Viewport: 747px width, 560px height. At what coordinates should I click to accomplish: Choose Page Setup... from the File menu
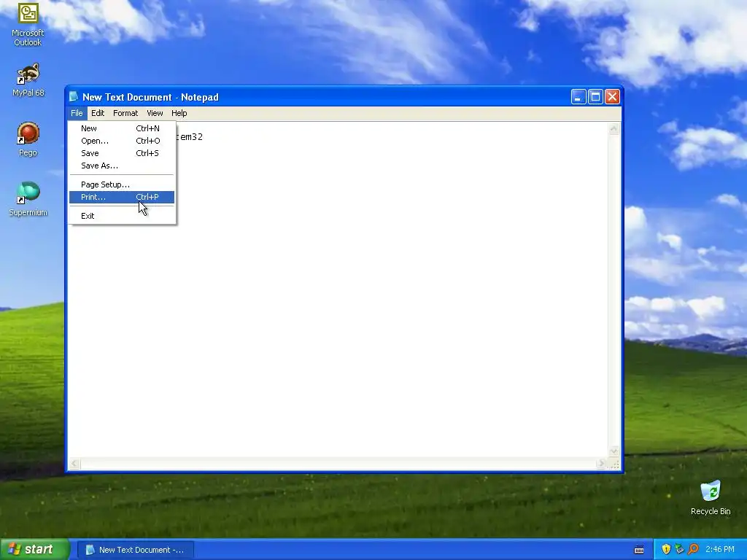tap(122, 184)
